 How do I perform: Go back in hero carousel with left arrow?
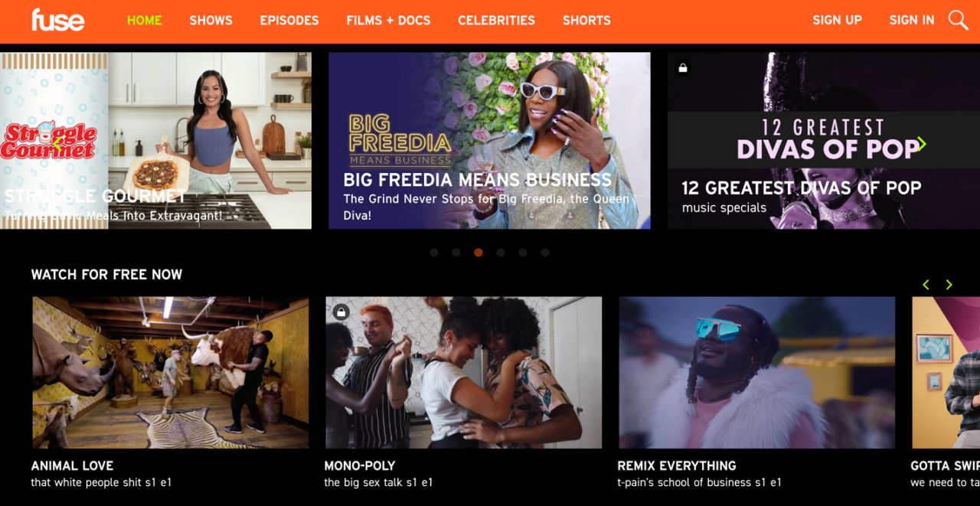57,144
